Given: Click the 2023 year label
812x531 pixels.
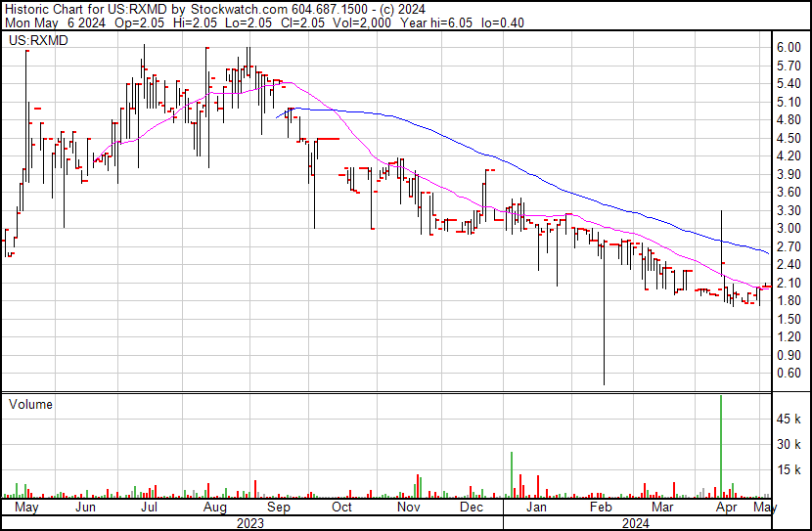Looking at the screenshot, I should (x=251, y=522).
